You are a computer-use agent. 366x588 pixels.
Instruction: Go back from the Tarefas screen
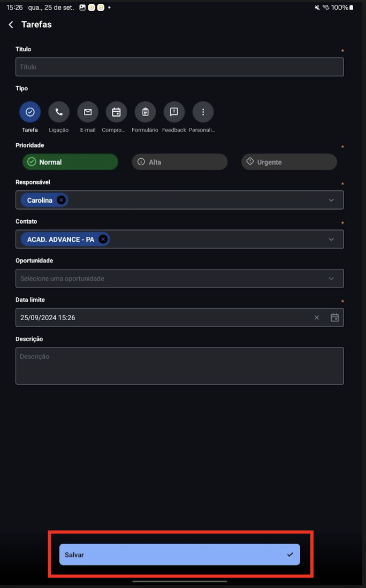click(x=11, y=25)
